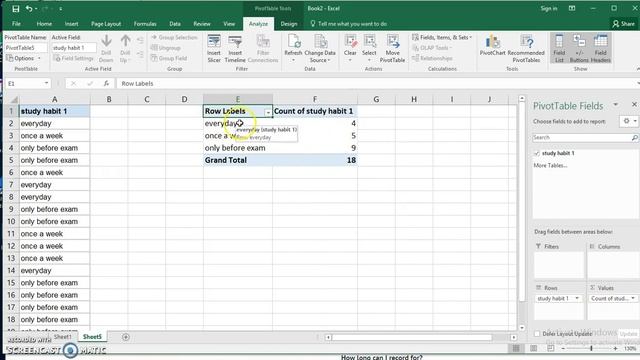Click zoom in plus icon
This screenshot has height=360, width=640.
point(616,349)
